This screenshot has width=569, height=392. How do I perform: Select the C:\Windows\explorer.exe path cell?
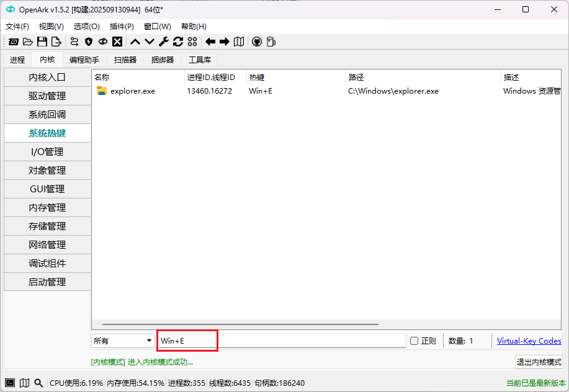click(393, 91)
